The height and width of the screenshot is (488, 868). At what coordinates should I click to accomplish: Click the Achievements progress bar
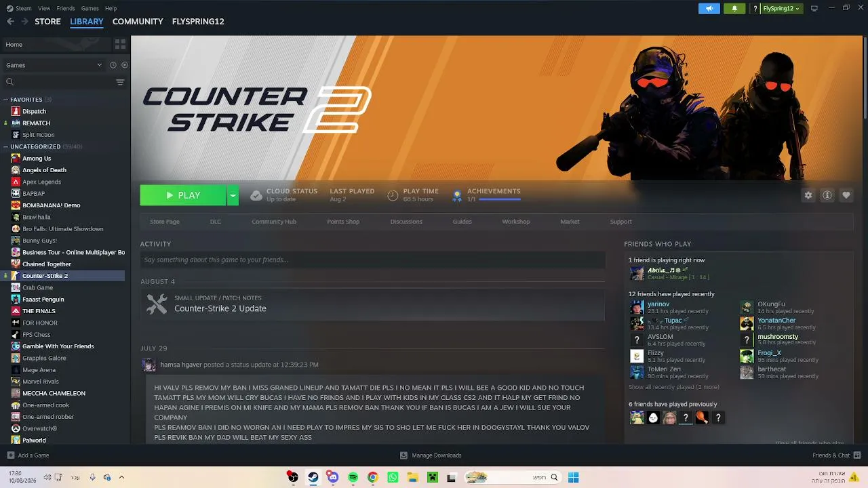point(499,199)
